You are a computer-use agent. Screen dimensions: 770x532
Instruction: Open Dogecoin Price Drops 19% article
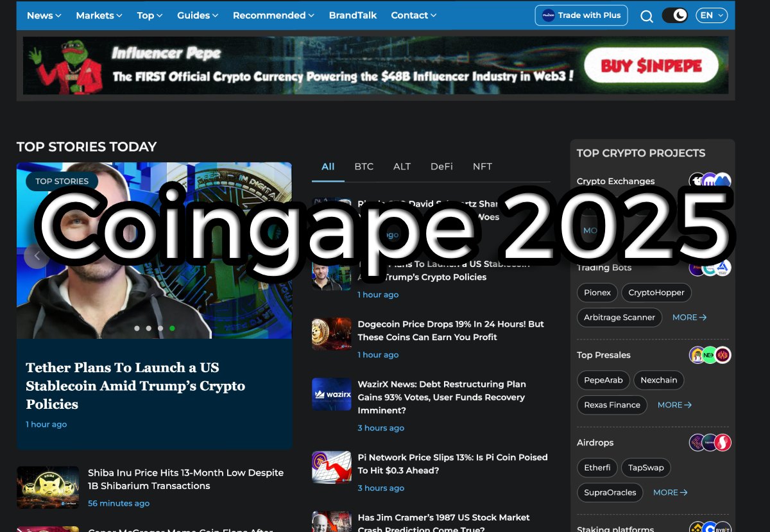tap(450, 330)
